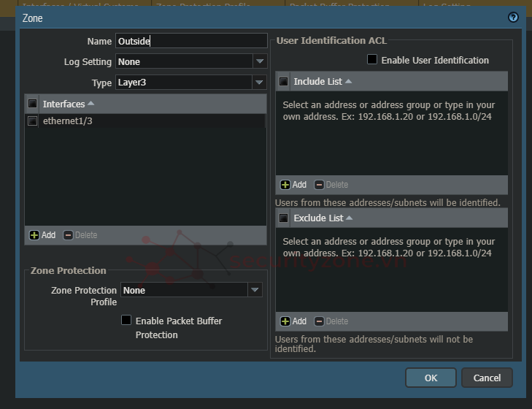
Task: Sort Interfaces column using its arrow
Action: 91,104
